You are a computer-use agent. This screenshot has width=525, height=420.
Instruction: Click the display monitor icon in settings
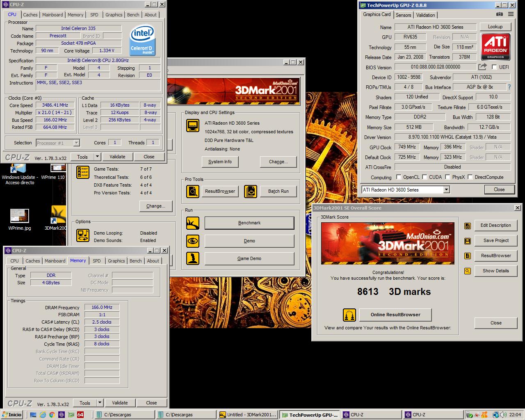[x=193, y=126]
